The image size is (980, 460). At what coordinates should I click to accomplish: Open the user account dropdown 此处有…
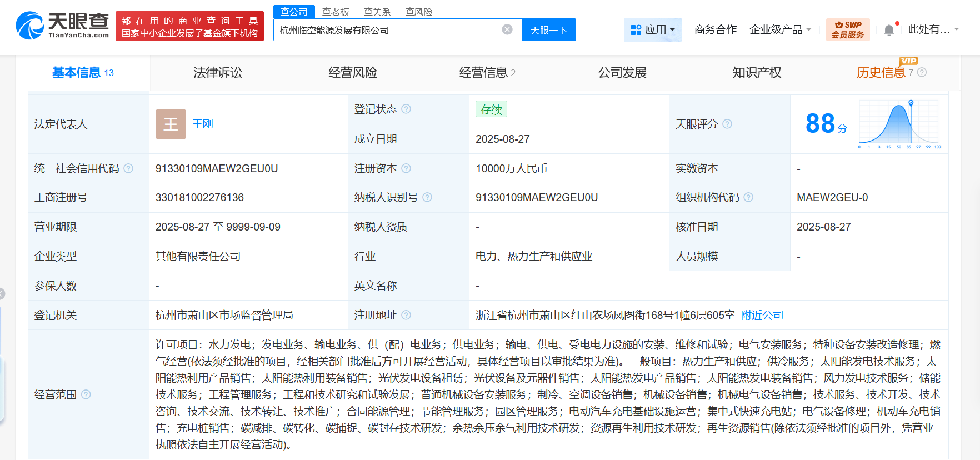coord(933,29)
